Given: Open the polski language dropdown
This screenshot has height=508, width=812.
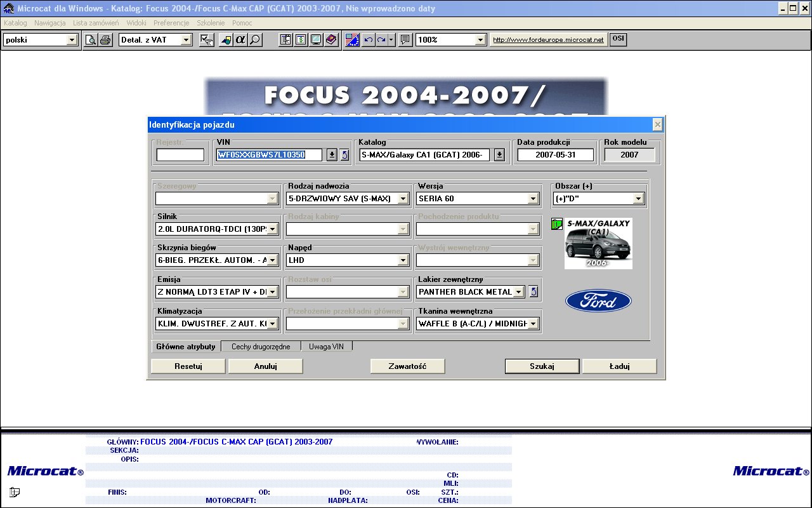Looking at the screenshot, I should pos(72,40).
